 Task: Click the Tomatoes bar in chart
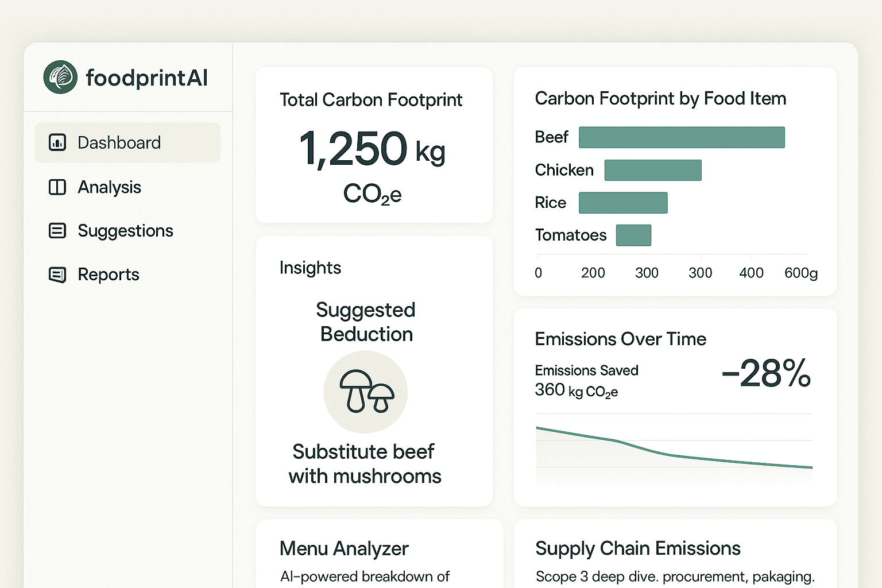(x=633, y=235)
